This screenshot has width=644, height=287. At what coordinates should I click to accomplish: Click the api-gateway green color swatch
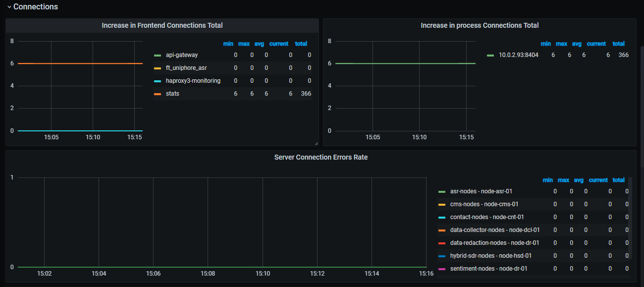point(158,55)
